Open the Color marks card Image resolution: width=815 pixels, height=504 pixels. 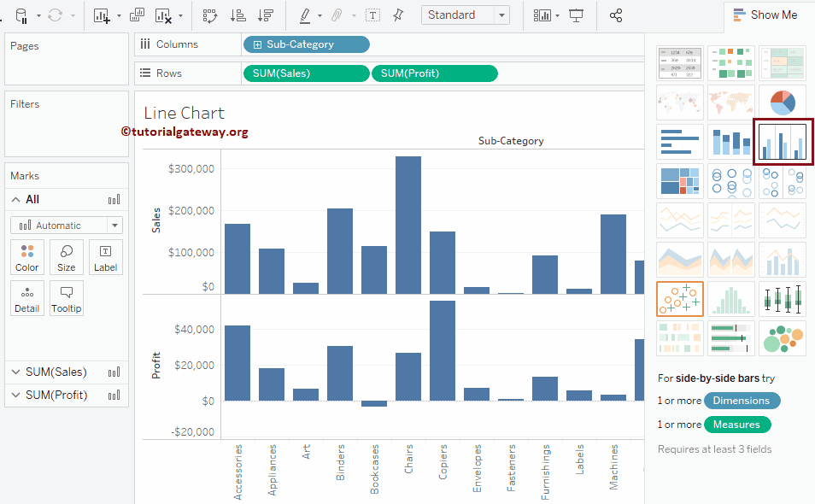point(27,257)
